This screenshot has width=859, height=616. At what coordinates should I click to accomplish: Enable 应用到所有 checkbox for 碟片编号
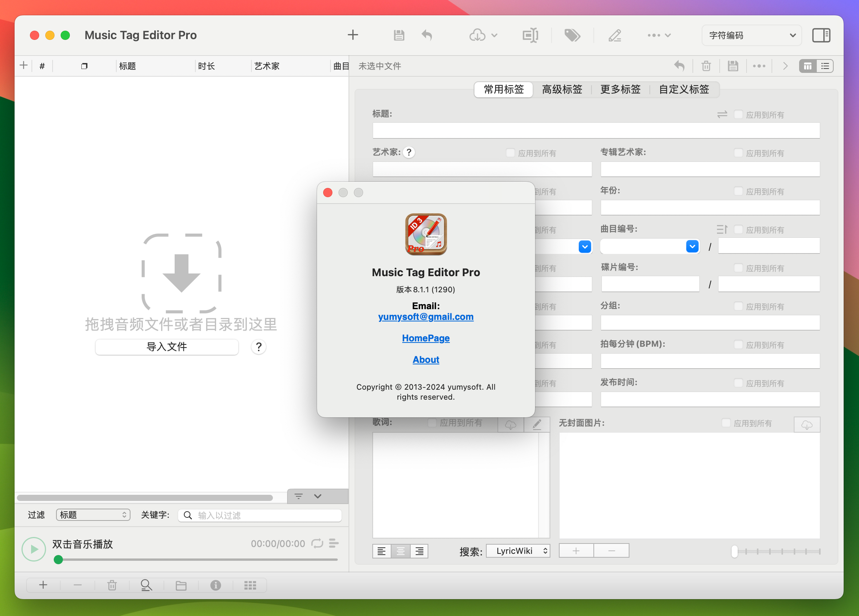point(738,268)
